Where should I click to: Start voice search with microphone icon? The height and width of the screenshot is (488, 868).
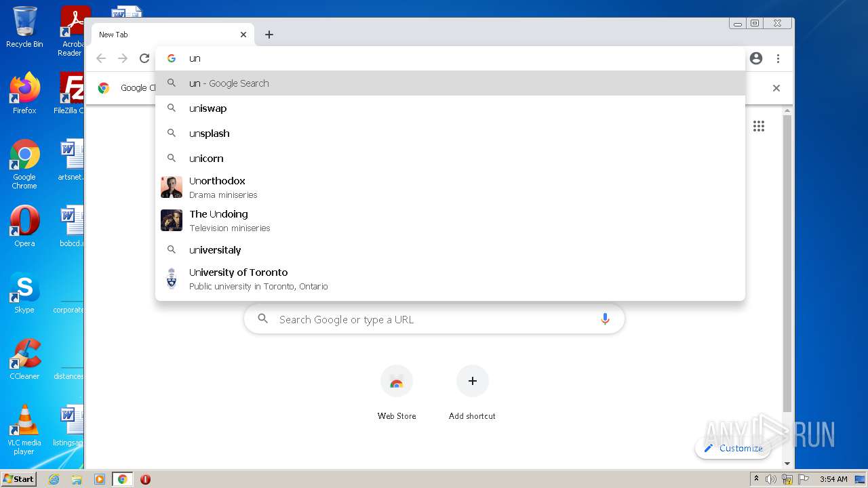(605, 319)
